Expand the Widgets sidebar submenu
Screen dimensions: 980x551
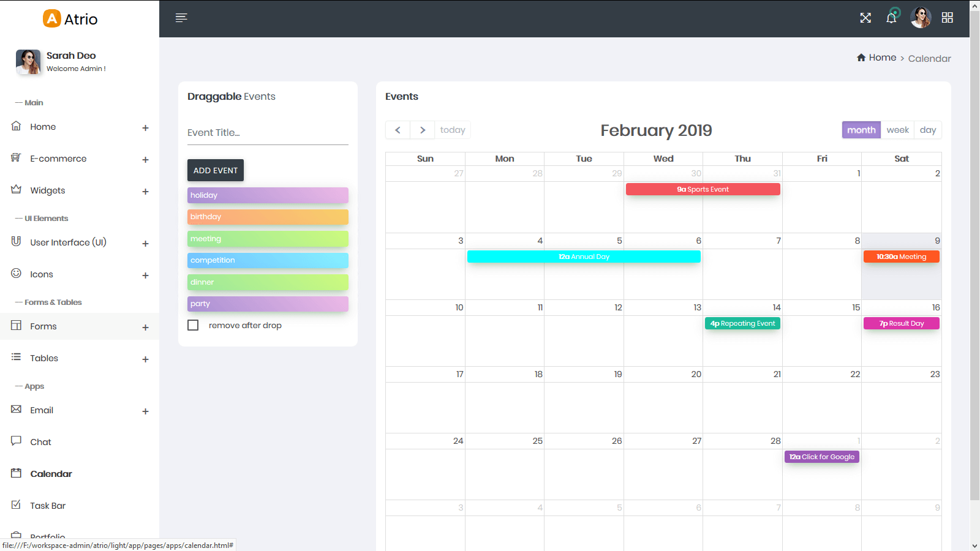145,192
